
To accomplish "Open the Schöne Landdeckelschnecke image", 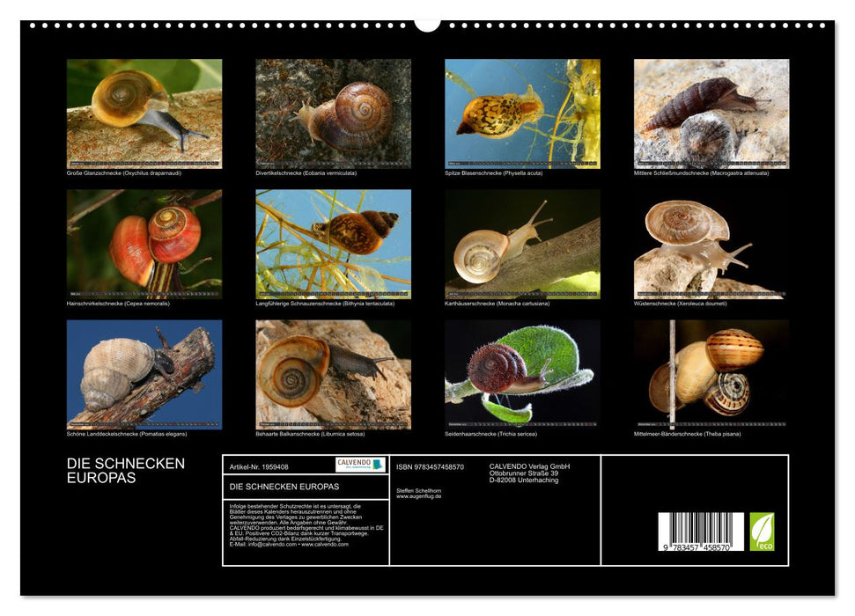I will pos(139,376).
